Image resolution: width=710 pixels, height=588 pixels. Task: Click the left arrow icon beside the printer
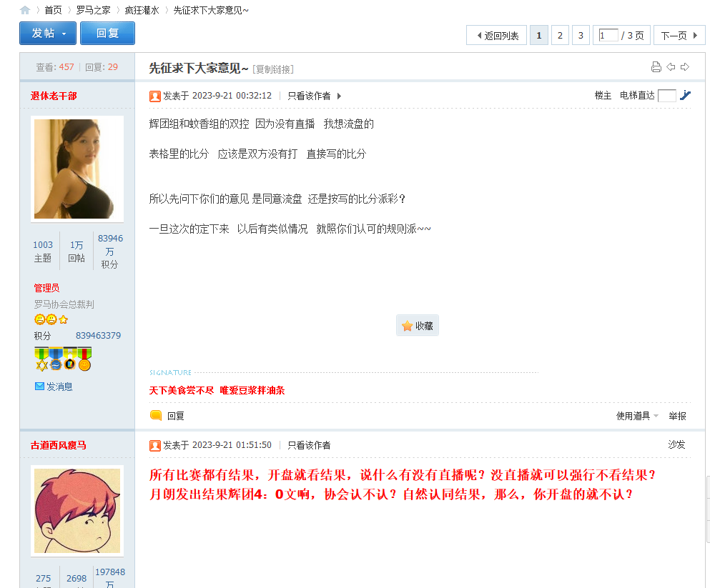click(x=671, y=66)
